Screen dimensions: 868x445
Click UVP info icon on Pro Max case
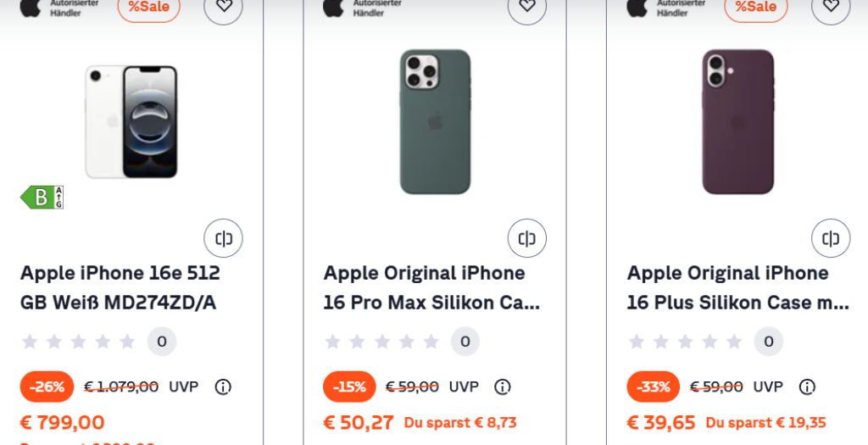click(503, 387)
